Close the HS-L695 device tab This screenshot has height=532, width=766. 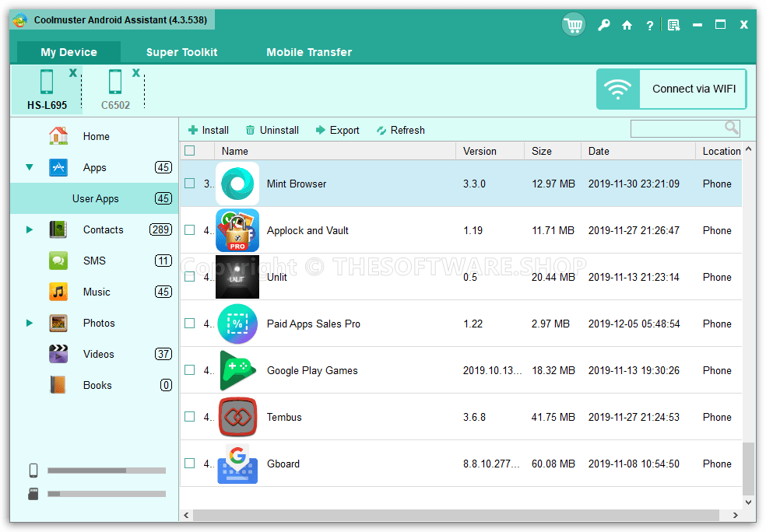[73, 73]
